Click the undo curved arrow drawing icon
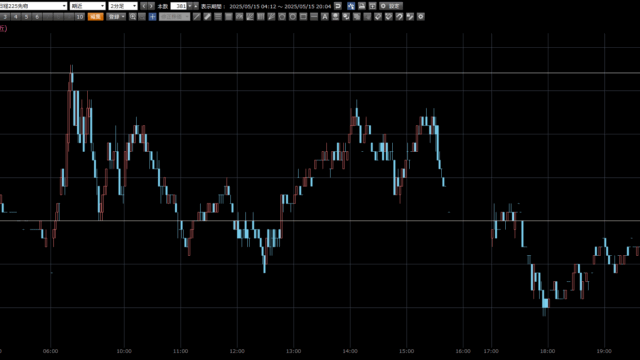Image resolution: width=640 pixels, height=360 pixels. pyautogui.click(x=399, y=17)
